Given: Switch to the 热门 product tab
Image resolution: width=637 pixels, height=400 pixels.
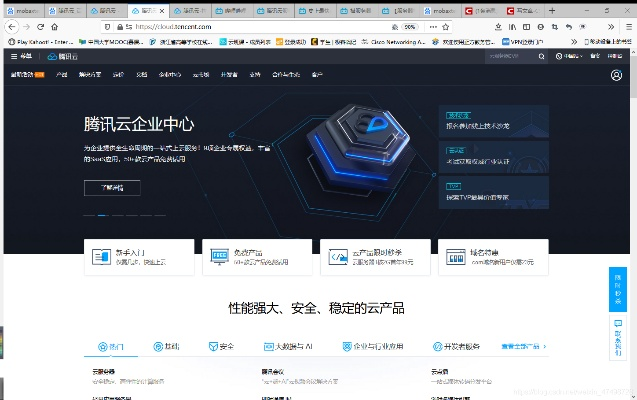Looking at the screenshot, I should [111, 346].
